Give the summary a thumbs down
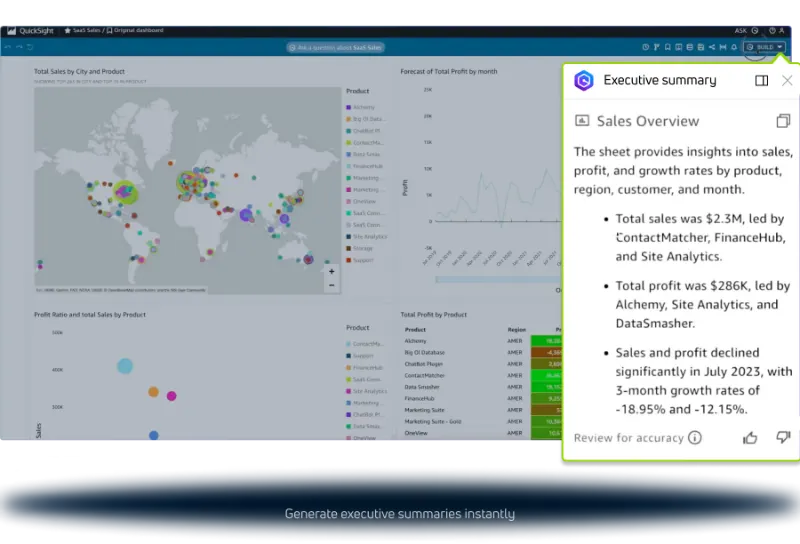 [783, 437]
